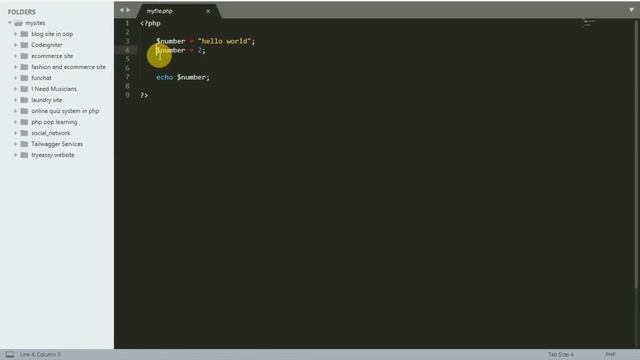Click the CodeIgniter folder icon

24,45
